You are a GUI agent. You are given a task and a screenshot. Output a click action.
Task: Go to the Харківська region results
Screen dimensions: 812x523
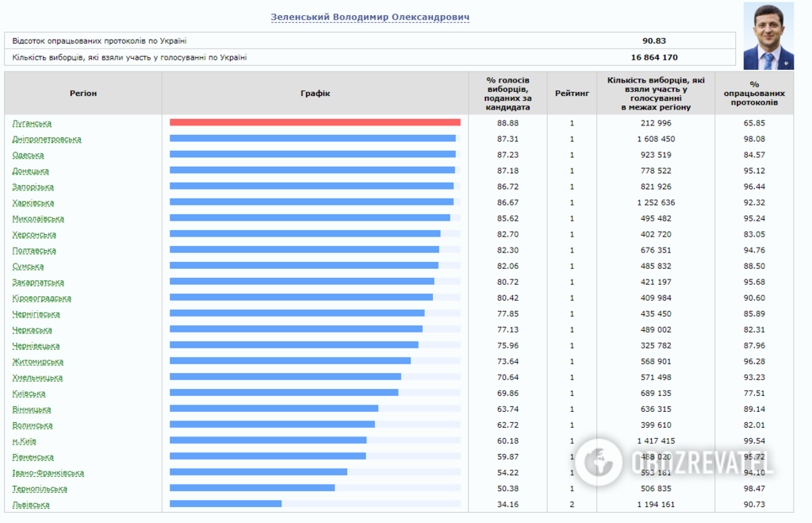click(x=33, y=202)
